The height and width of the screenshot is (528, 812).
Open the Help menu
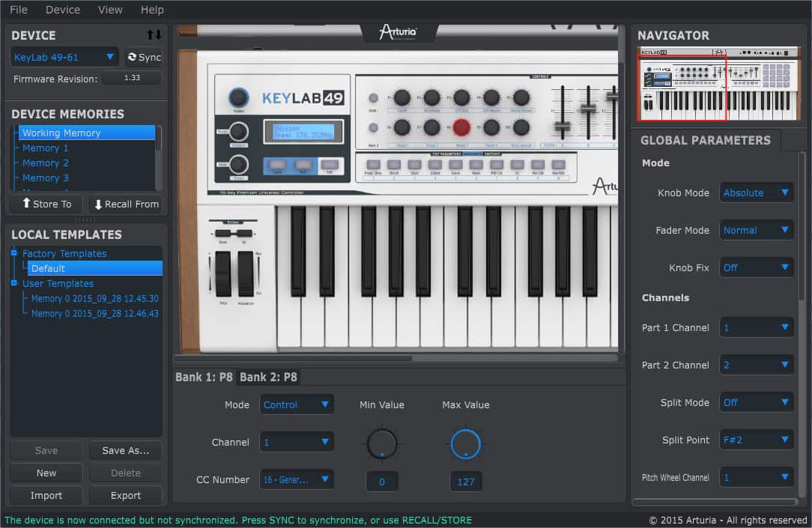[152, 10]
